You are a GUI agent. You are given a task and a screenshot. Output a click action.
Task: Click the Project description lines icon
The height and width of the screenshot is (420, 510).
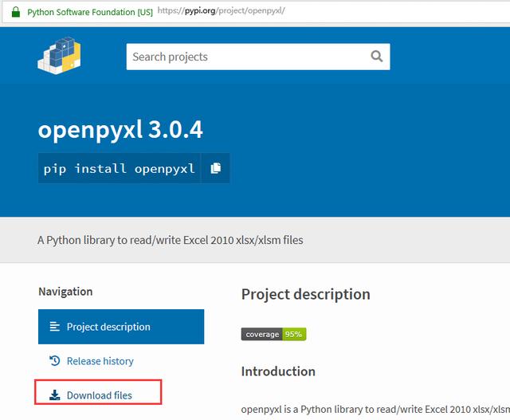click(55, 326)
